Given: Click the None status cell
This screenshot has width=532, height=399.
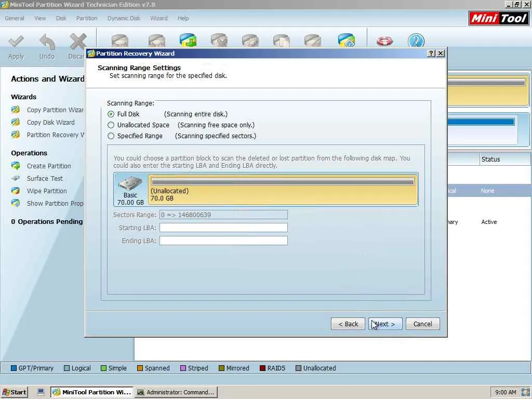Looking at the screenshot, I should click(487, 191).
